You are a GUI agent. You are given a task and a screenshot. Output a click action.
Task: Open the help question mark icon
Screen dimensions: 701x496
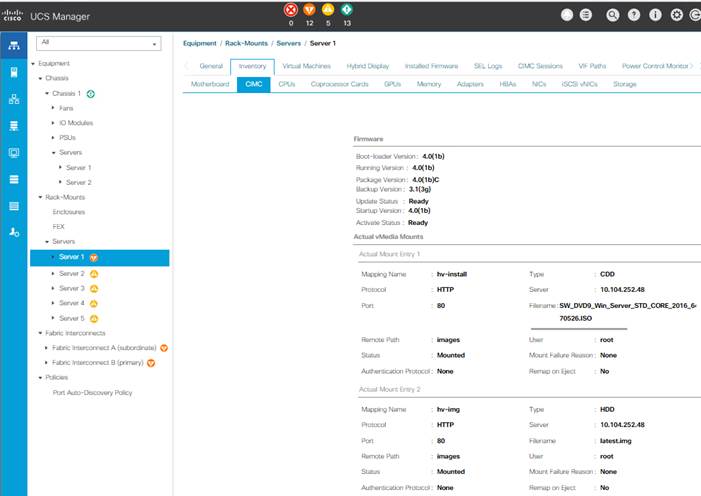(633, 15)
